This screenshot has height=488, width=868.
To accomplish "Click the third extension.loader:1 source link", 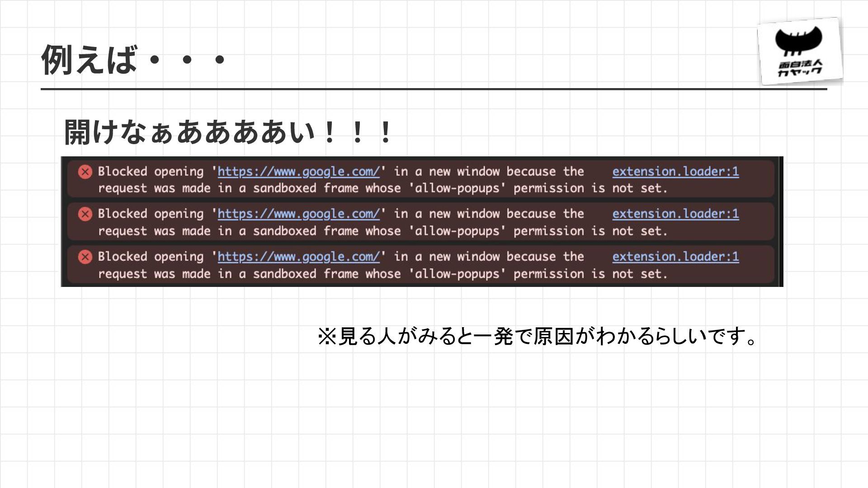I will tap(675, 257).
